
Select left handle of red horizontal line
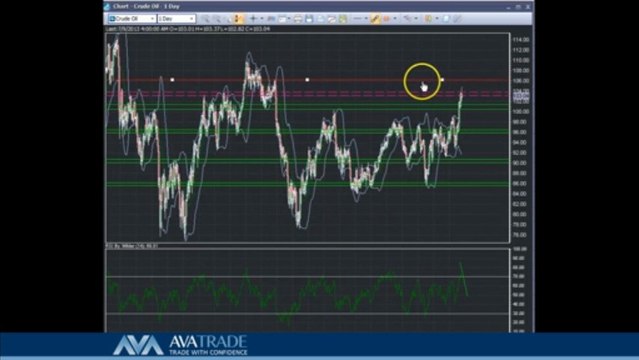tap(172, 80)
